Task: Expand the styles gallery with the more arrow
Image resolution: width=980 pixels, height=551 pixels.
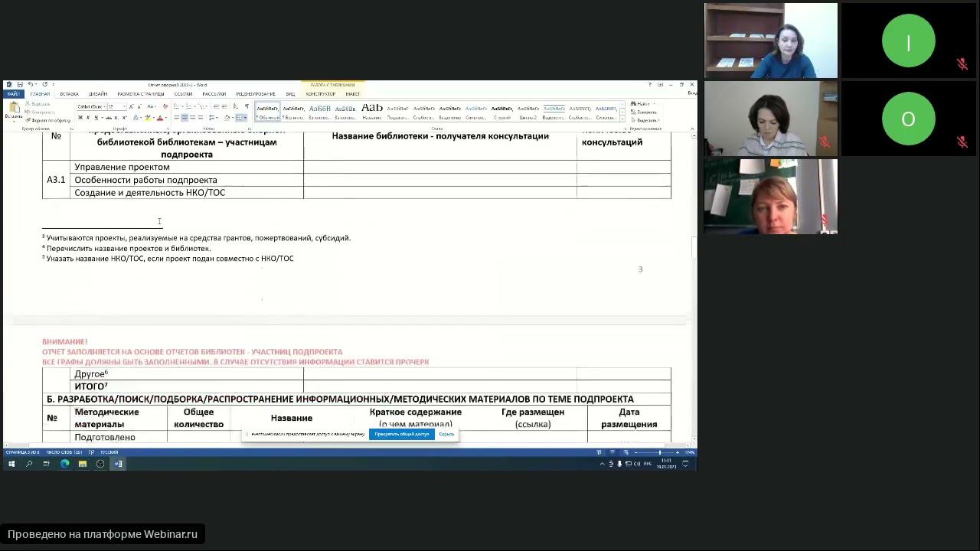Action: [x=622, y=119]
